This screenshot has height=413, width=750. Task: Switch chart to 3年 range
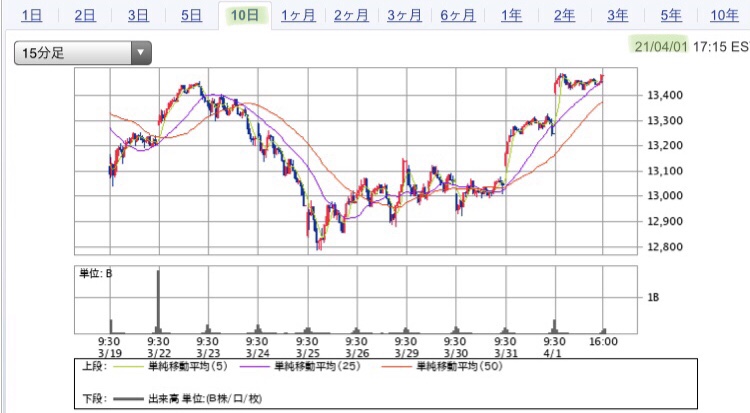(618, 15)
